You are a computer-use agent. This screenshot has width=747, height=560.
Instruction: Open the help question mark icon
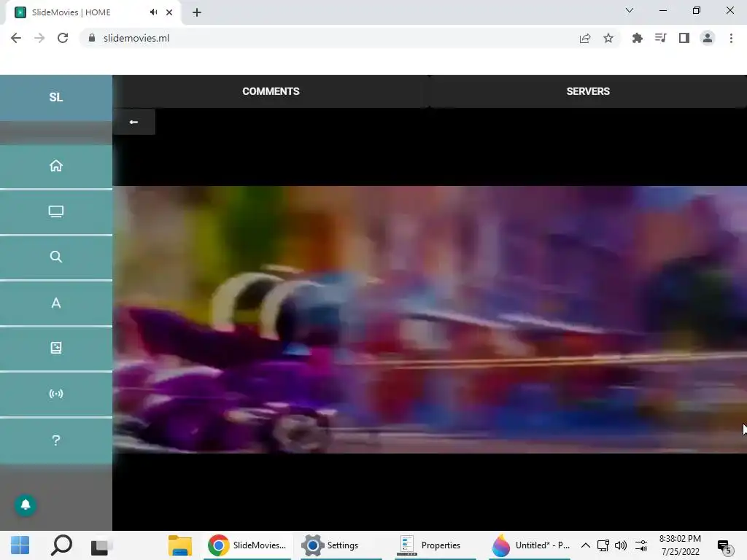(55, 440)
